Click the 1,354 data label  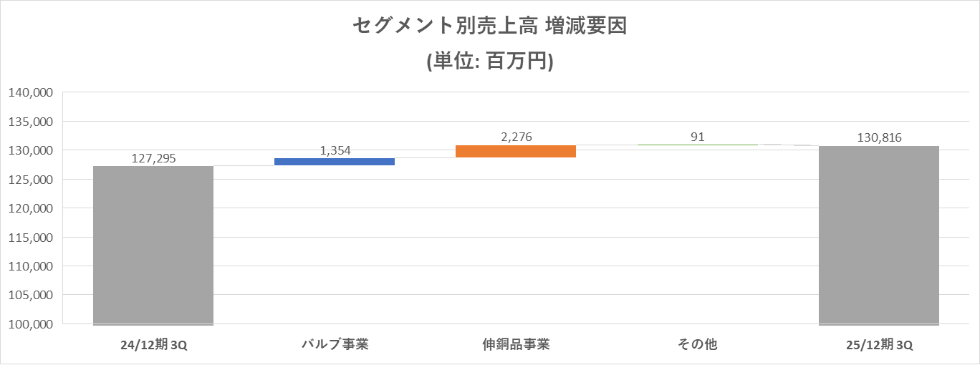[335, 150]
